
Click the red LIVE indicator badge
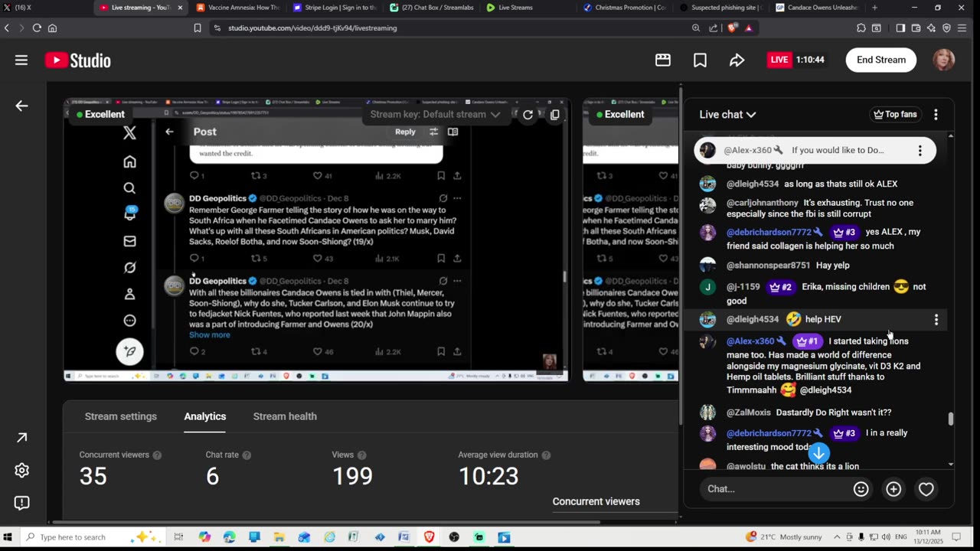click(779, 60)
